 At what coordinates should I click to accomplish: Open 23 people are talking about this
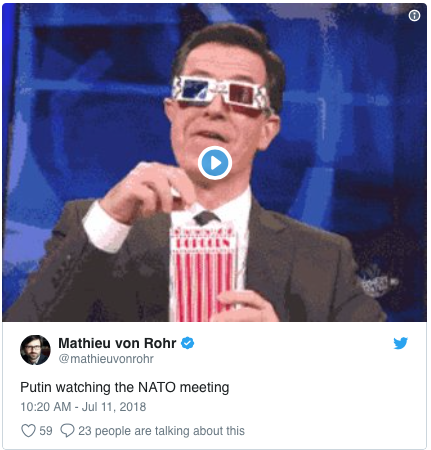[x=161, y=431]
